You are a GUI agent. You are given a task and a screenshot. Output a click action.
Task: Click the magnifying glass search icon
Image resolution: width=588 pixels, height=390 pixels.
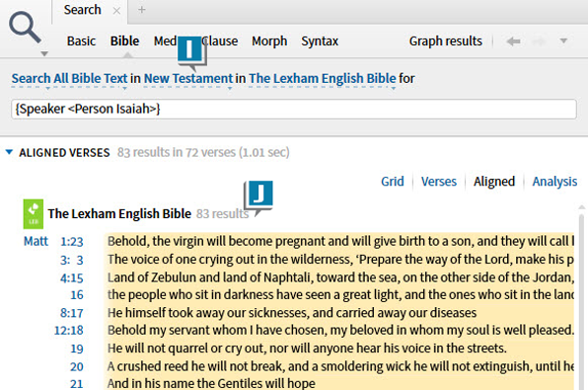[25, 28]
